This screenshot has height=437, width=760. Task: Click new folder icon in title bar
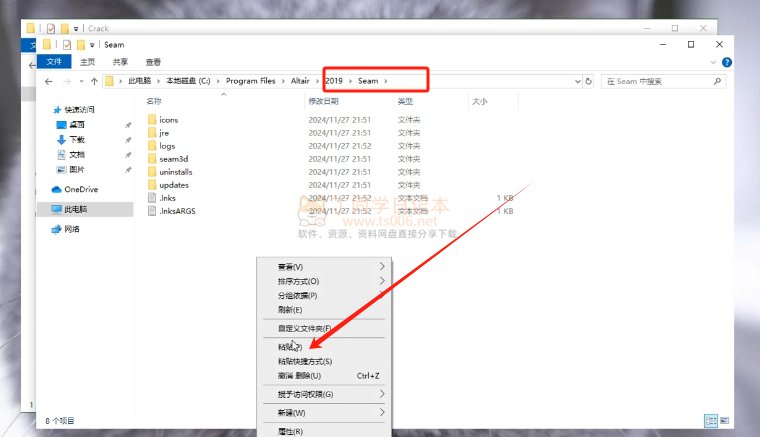click(x=81, y=45)
